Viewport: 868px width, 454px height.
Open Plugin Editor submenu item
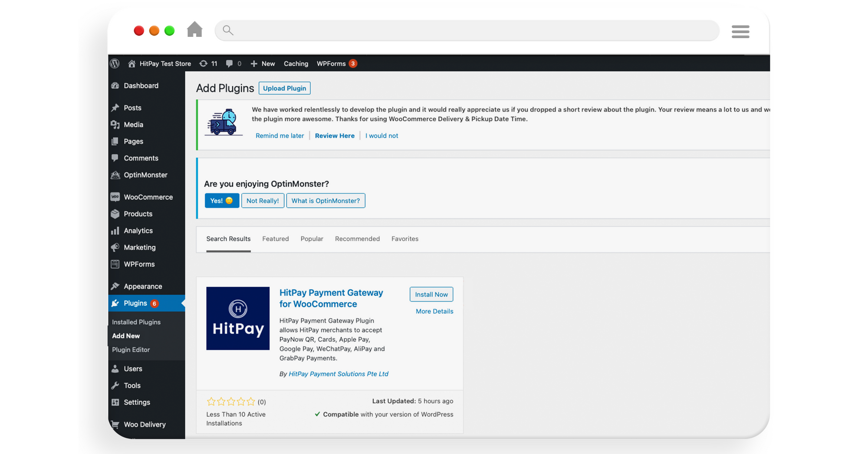click(131, 349)
